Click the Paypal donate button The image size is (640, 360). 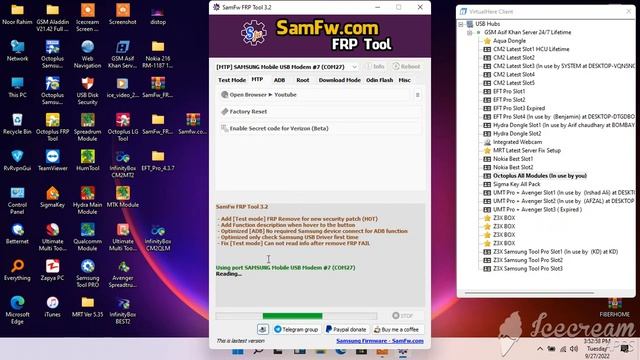(346, 329)
